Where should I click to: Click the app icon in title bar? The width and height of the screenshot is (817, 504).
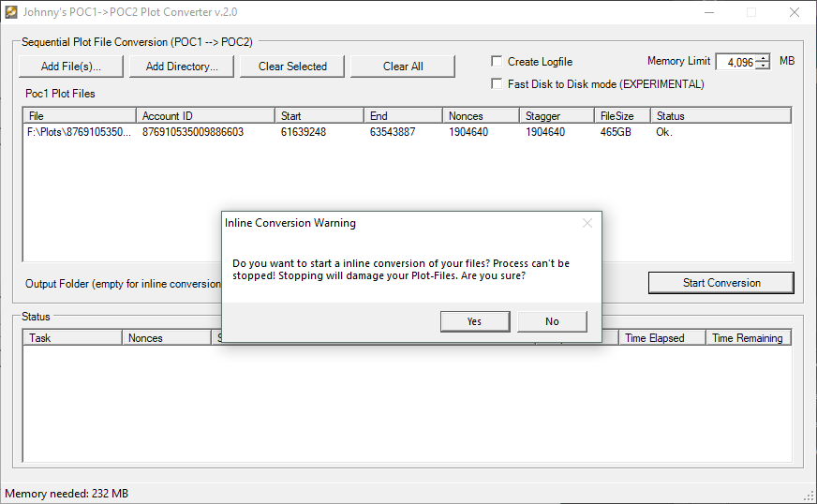tap(11, 12)
